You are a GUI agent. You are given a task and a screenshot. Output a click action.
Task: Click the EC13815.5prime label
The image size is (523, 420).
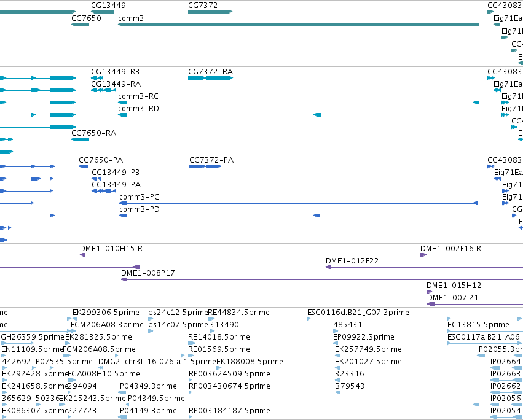[x=478, y=325]
